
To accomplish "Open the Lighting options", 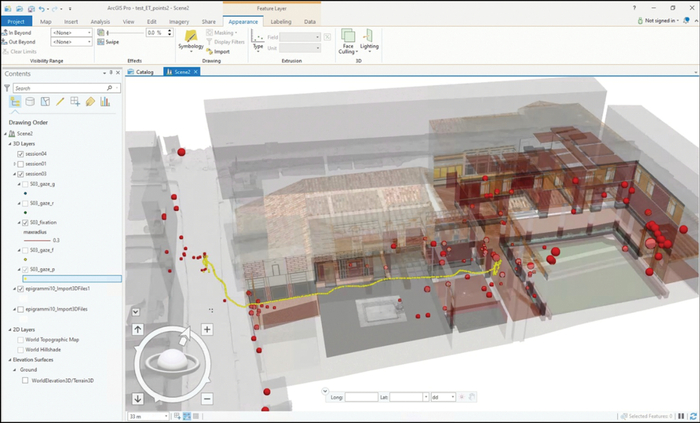I will click(x=369, y=40).
